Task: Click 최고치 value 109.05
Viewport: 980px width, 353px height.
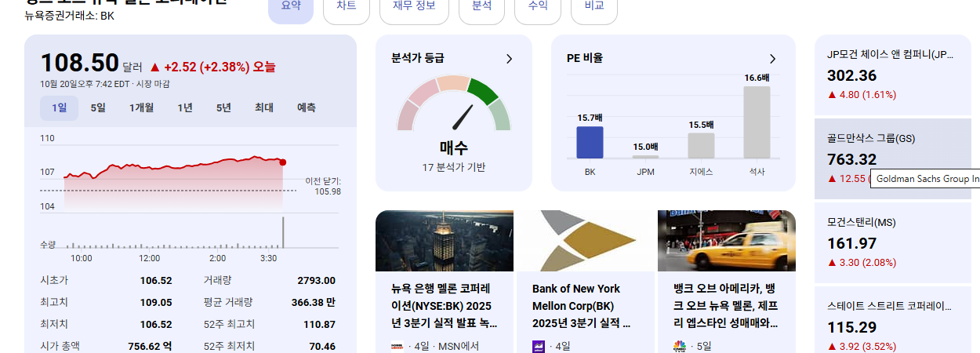Action: coord(156,302)
